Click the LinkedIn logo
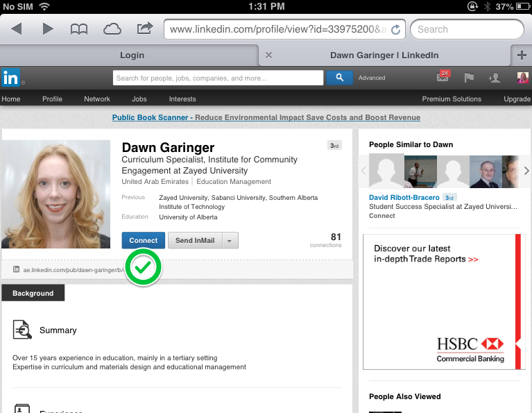 [11, 78]
